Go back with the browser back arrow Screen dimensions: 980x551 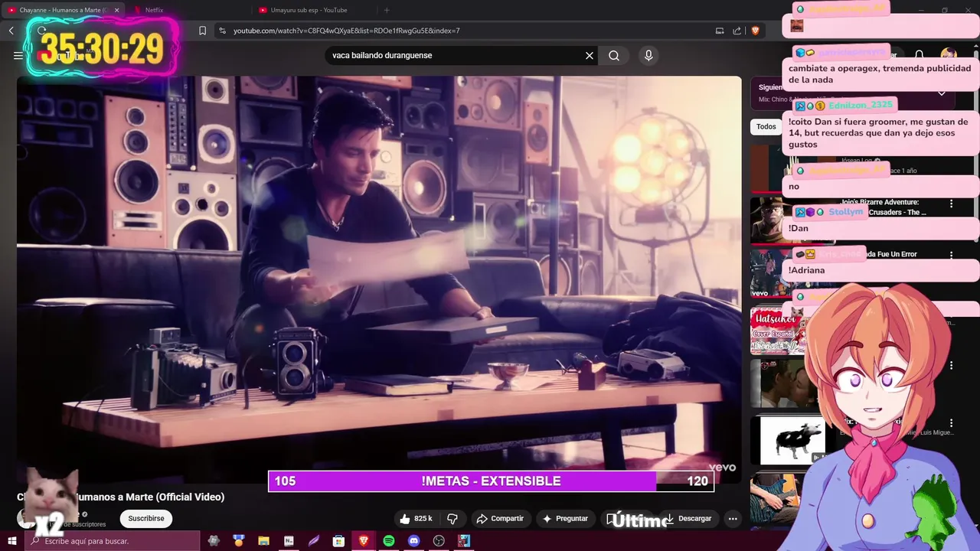click(x=11, y=31)
